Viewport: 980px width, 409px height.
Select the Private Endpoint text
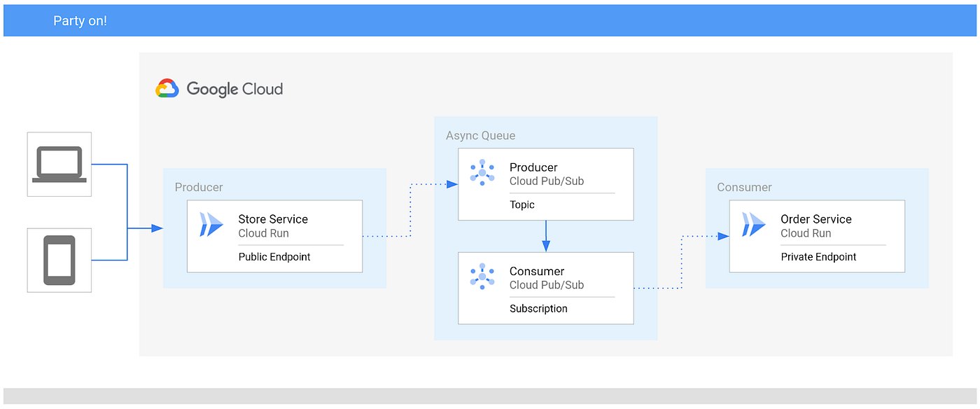[x=818, y=257]
